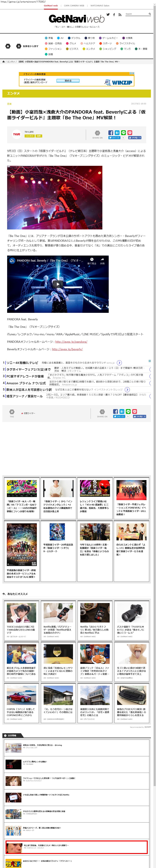Play the PANDORA feat. Beverly video
The image size is (156, 868).
58,284
